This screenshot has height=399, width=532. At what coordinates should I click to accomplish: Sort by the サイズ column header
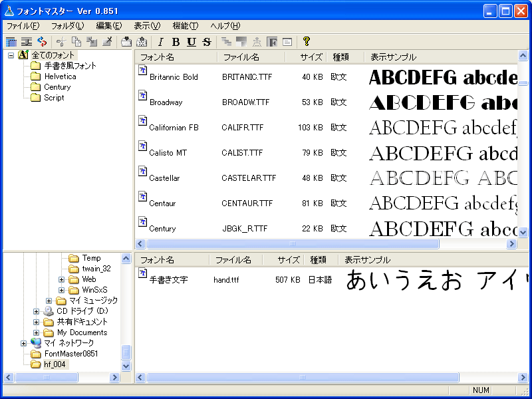[x=311, y=57]
